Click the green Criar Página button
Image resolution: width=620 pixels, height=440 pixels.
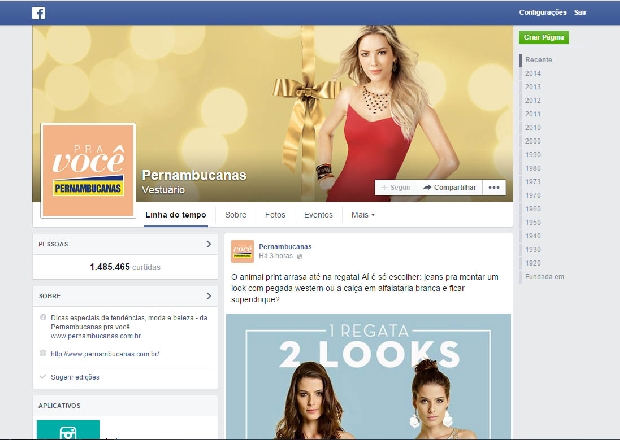point(544,38)
